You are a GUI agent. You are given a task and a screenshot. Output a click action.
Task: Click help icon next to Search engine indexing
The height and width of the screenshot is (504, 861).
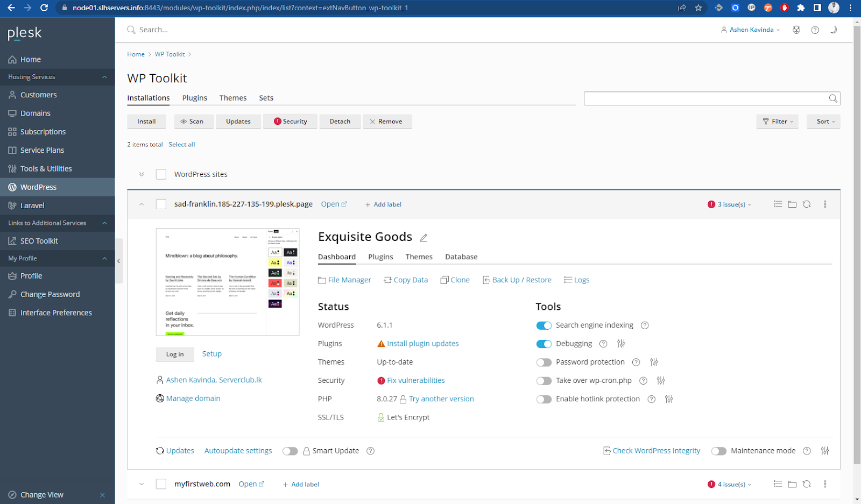(645, 325)
